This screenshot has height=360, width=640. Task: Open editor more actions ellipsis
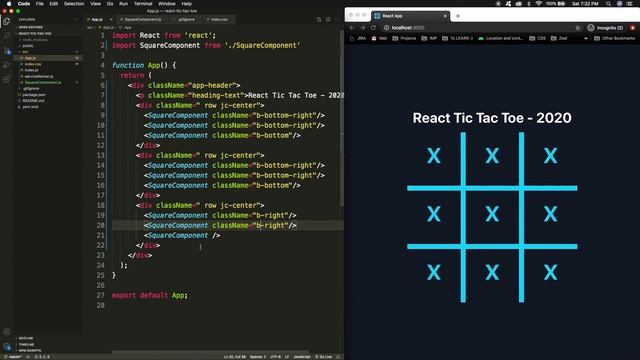click(337, 19)
